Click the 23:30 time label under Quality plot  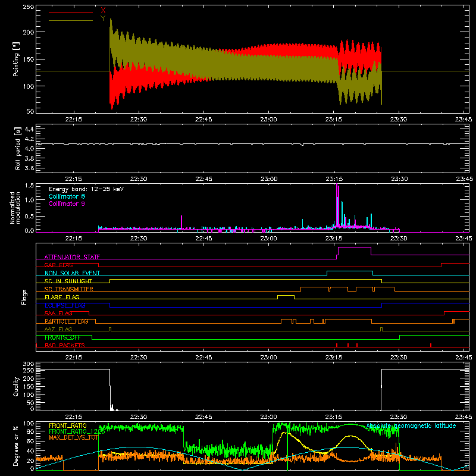(x=399, y=417)
